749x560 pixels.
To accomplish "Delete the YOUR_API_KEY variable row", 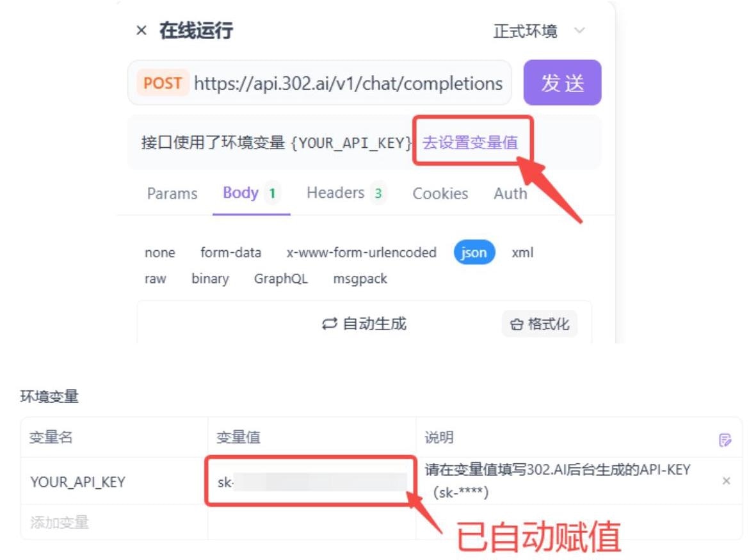I will point(726,481).
